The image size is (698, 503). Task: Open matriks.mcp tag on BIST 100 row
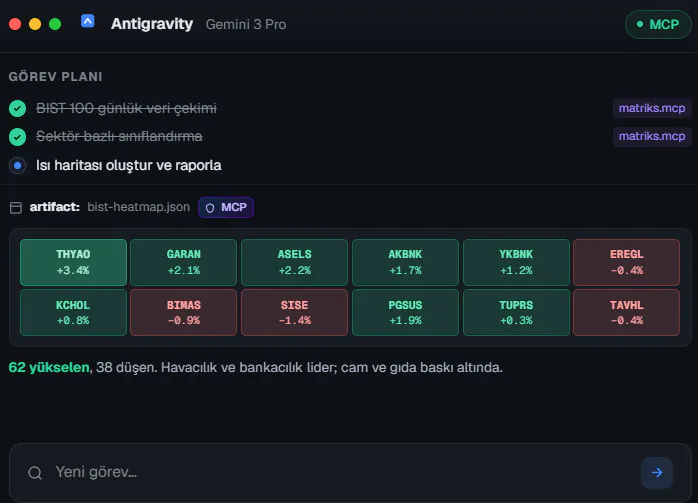(x=652, y=108)
